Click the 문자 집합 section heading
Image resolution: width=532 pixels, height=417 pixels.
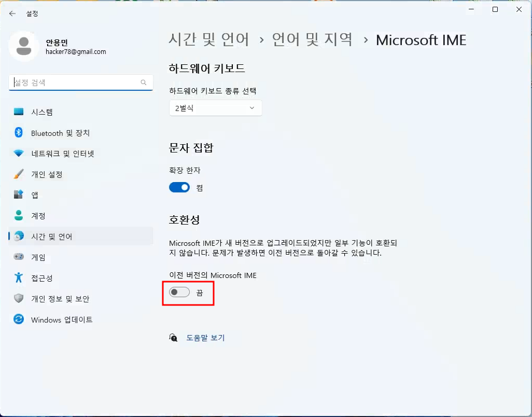point(191,148)
